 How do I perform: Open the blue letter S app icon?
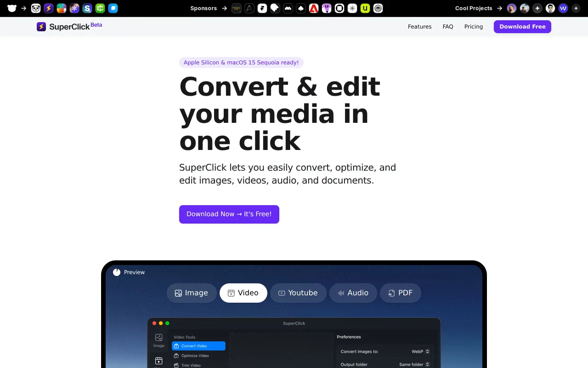pos(87,8)
